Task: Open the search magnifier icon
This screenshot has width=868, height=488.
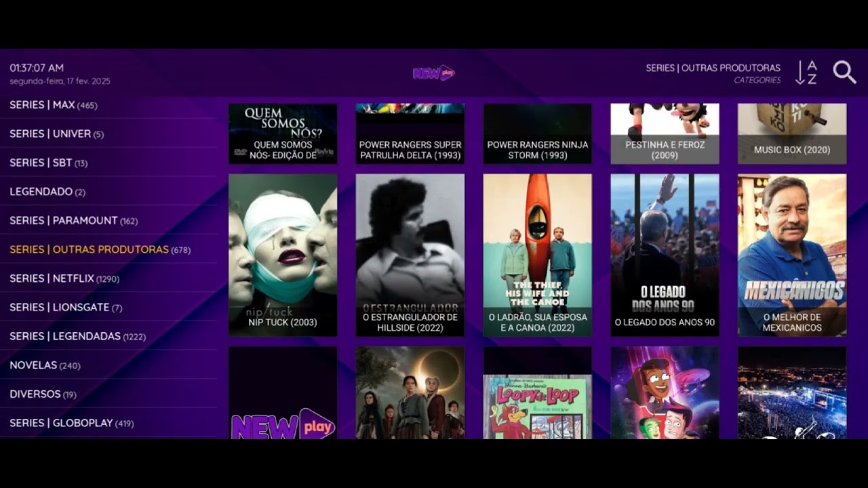Action: tap(845, 73)
